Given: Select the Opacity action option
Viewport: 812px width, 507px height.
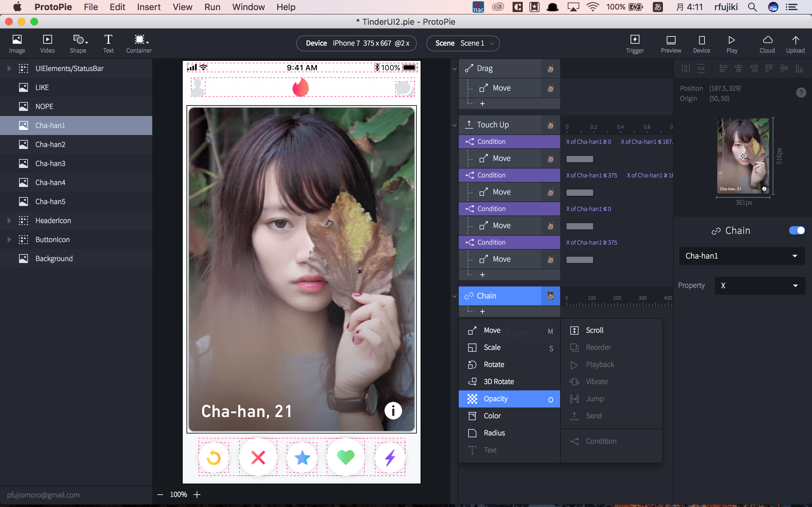Looking at the screenshot, I should click(496, 398).
